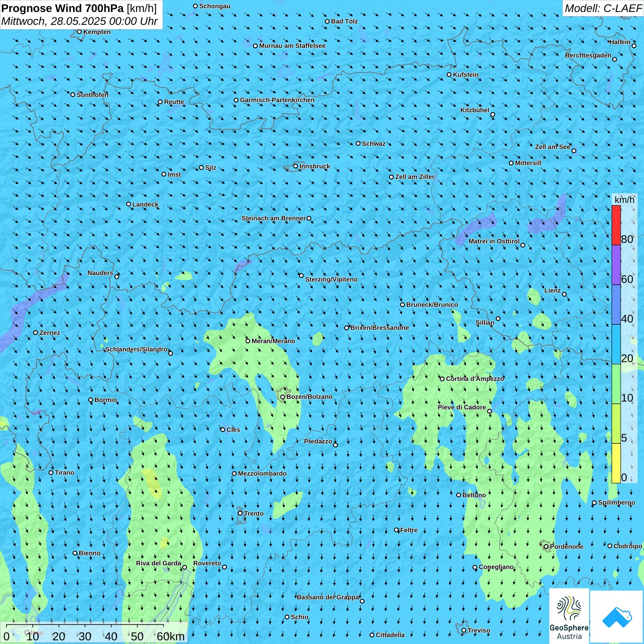The height and width of the screenshot is (644, 644).
Task: Click the Cortina d'Ampezzo marker dot
Action: click(442, 379)
